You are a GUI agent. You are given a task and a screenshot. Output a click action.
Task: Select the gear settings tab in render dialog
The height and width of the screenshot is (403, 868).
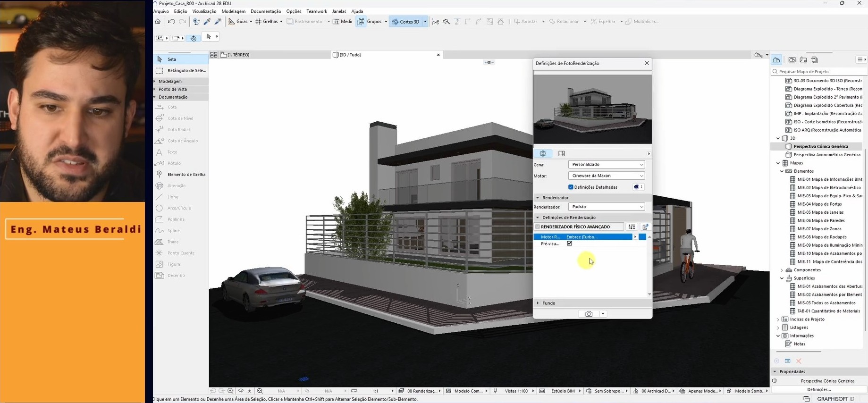543,153
